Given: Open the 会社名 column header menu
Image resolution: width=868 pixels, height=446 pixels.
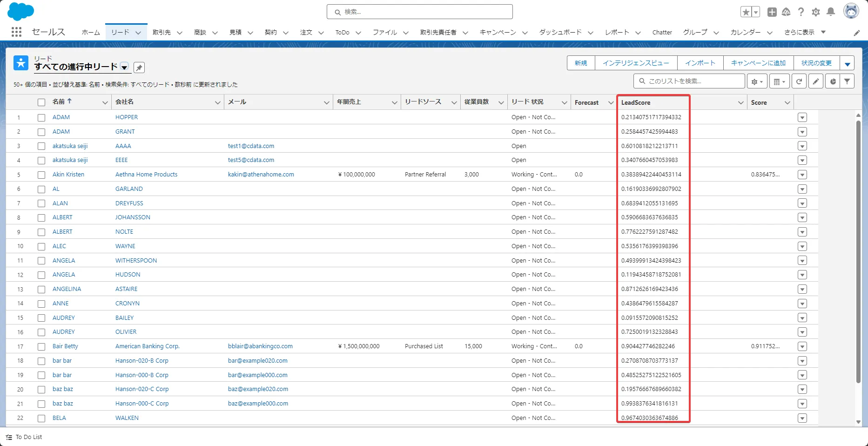Looking at the screenshot, I should point(217,102).
